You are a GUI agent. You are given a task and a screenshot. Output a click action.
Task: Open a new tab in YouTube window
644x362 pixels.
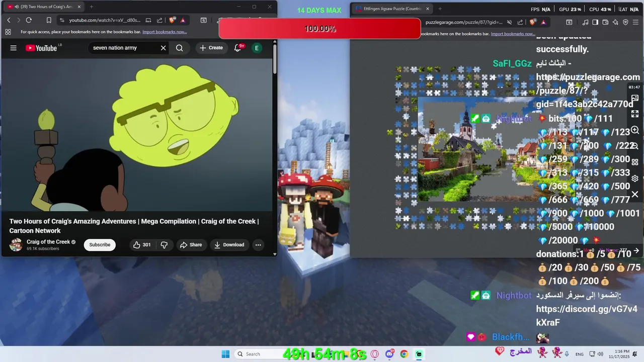coord(91,7)
